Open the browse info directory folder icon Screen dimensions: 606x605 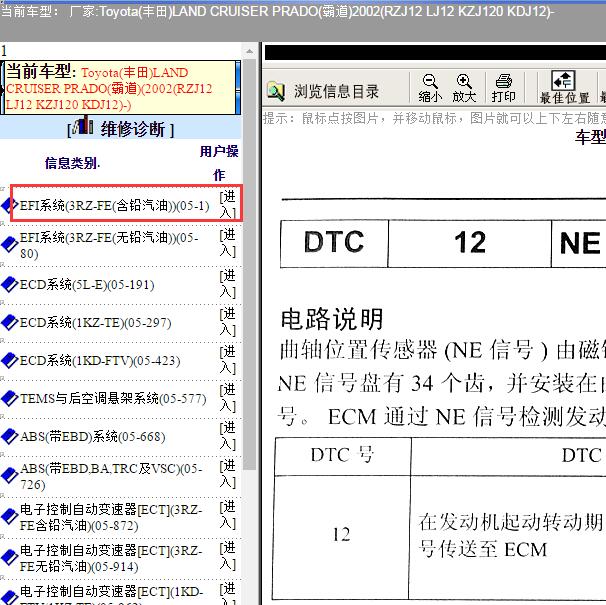coord(276,91)
